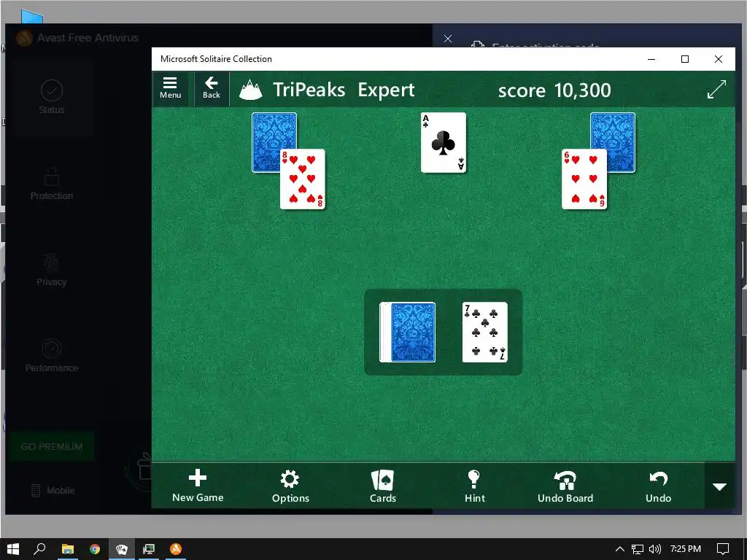This screenshot has height=560, width=747.
Task: Open the volume tray icon
Action: click(x=655, y=549)
